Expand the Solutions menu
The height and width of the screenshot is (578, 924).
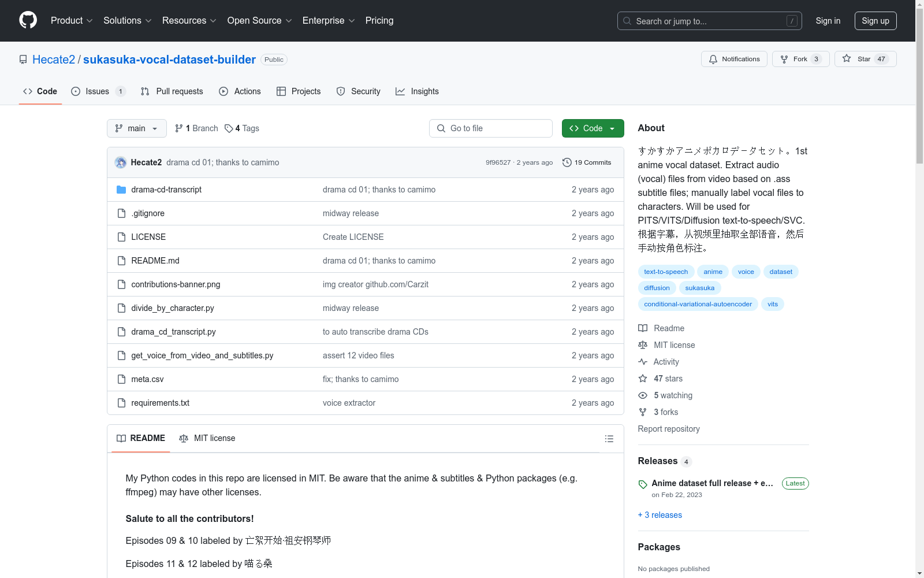coord(128,20)
